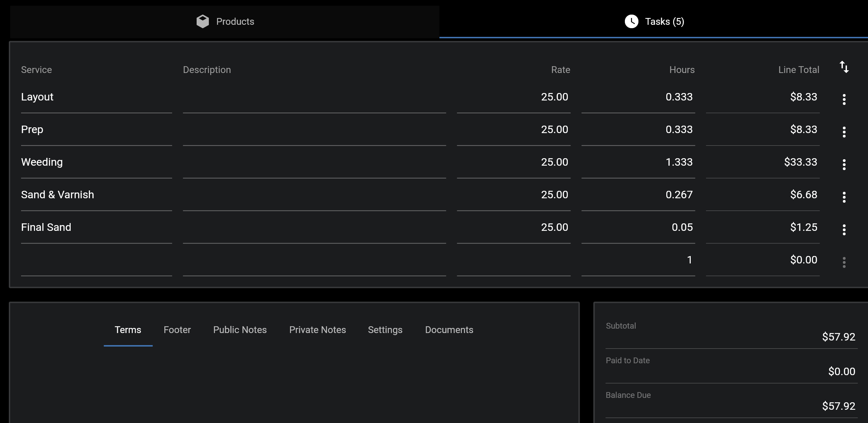This screenshot has height=423, width=868.
Task: Open the three-dot menu for Weeding row
Action: [x=844, y=165]
